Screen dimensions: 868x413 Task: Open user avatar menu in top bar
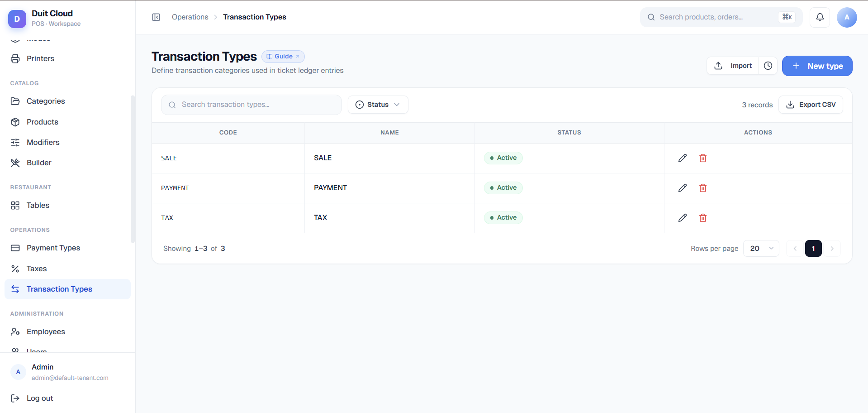pyautogui.click(x=847, y=17)
